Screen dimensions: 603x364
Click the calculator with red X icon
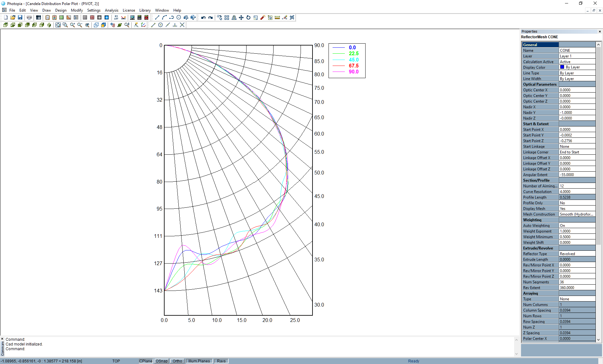click(x=146, y=18)
